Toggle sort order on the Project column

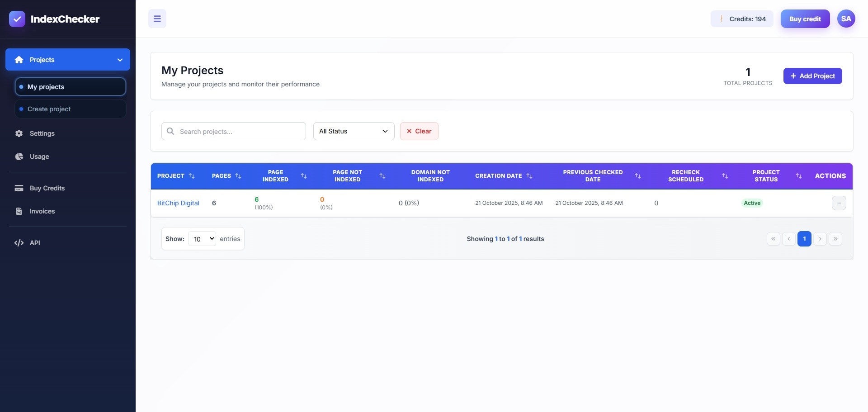192,176
